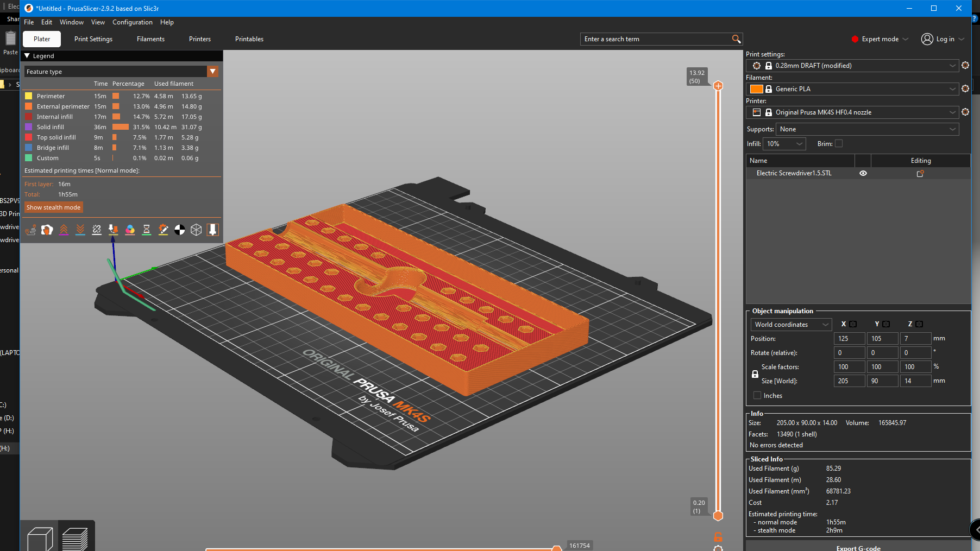This screenshot has height=551, width=980.
Task: Toggle color changes icon with colored circles
Action: pos(130,230)
